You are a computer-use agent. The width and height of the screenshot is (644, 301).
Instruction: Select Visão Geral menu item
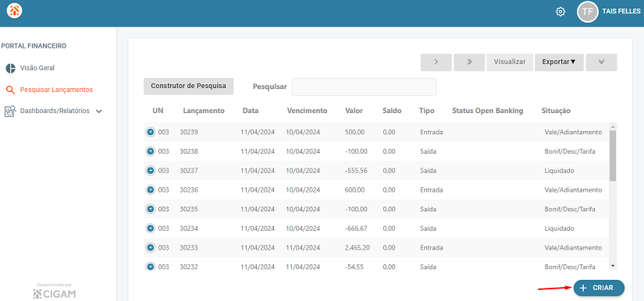pos(37,68)
